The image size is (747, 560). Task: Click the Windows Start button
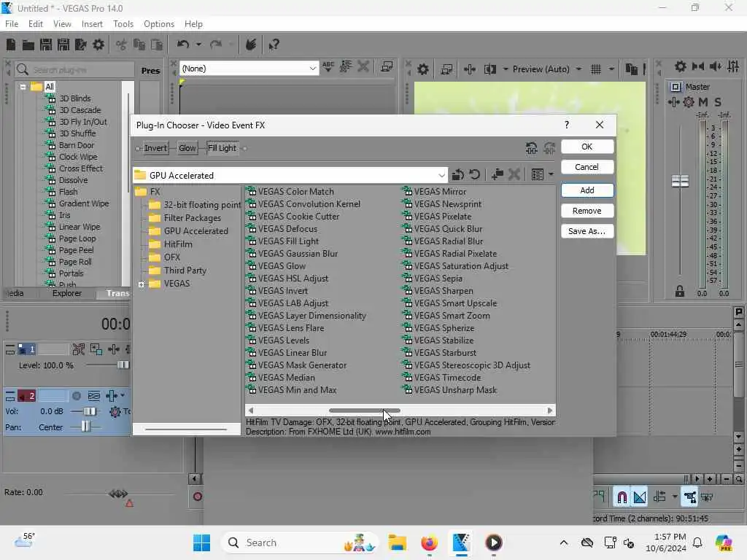pos(201,542)
